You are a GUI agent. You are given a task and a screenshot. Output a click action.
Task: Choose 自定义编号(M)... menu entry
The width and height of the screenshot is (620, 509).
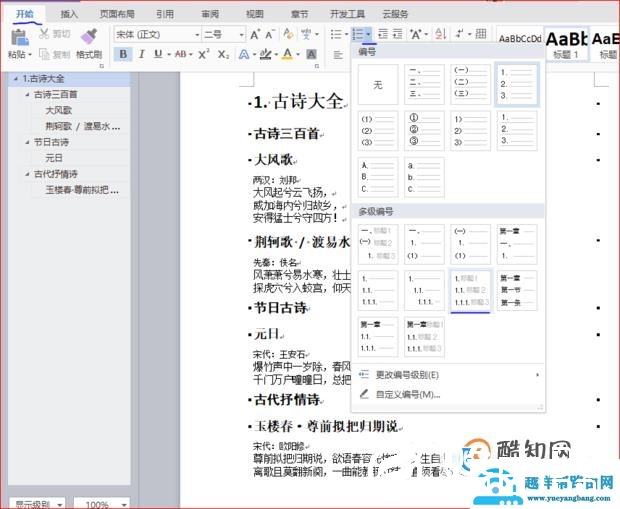click(x=448, y=394)
